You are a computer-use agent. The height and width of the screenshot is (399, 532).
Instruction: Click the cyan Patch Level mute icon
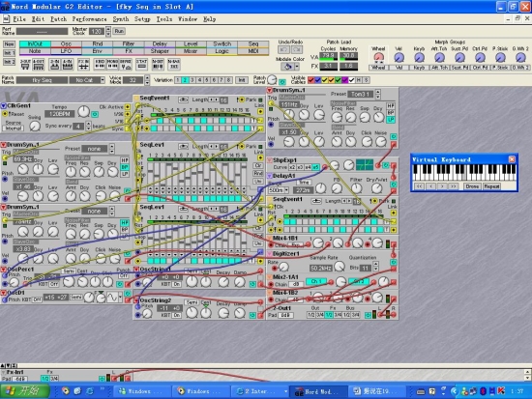281,82
